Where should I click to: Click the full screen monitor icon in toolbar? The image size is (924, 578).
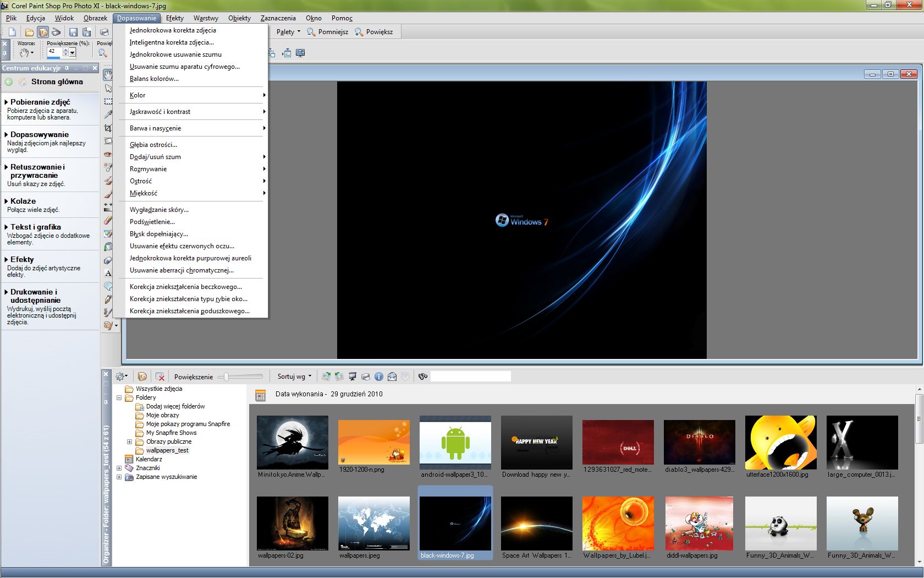coord(300,53)
